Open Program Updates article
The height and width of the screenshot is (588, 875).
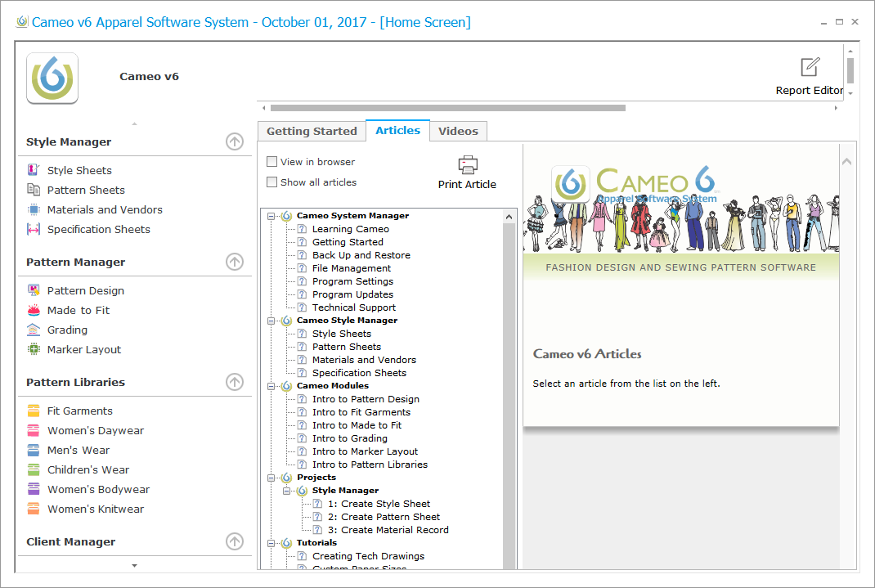pyautogui.click(x=352, y=294)
